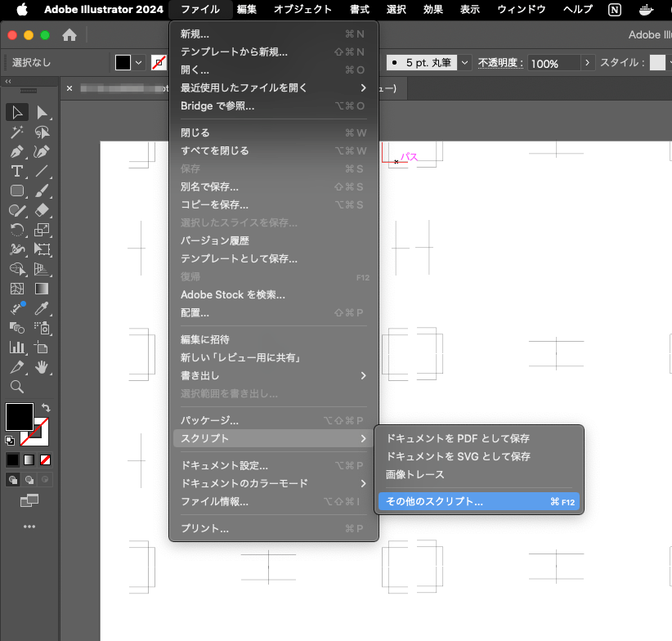Select the Curvature tool
The height and width of the screenshot is (641, 672).
click(42, 152)
